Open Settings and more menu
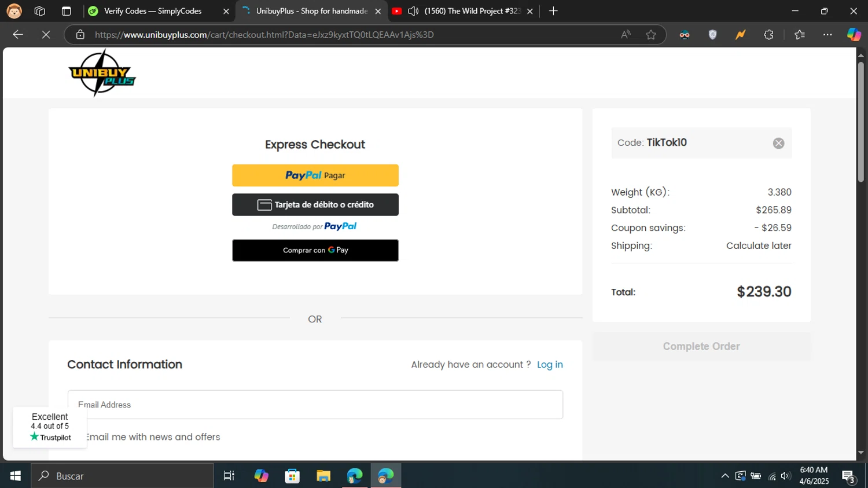 tap(827, 35)
